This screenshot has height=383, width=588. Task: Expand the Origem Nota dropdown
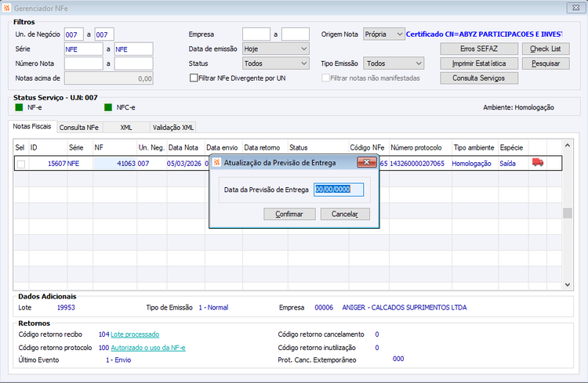click(x=384, y=34)
